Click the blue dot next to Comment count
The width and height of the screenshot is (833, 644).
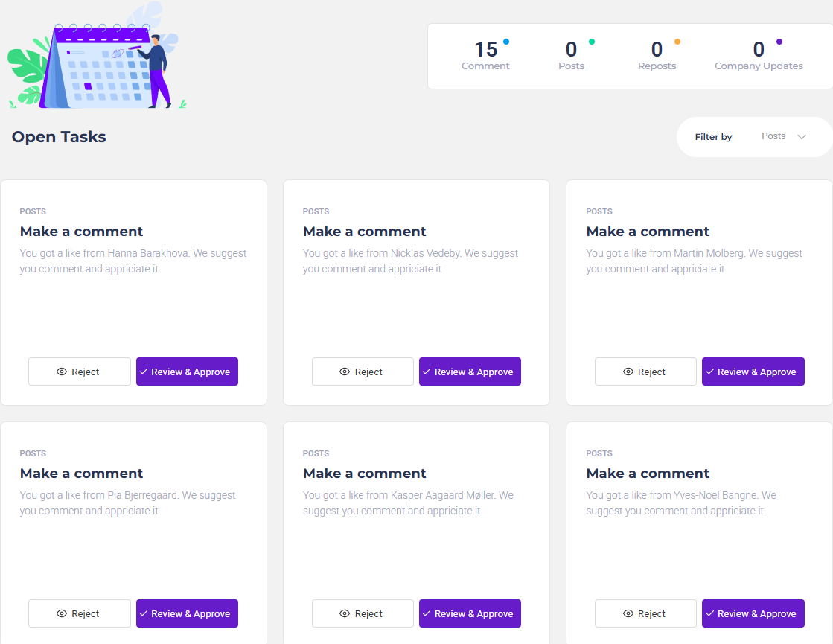[x=506, y=42]
